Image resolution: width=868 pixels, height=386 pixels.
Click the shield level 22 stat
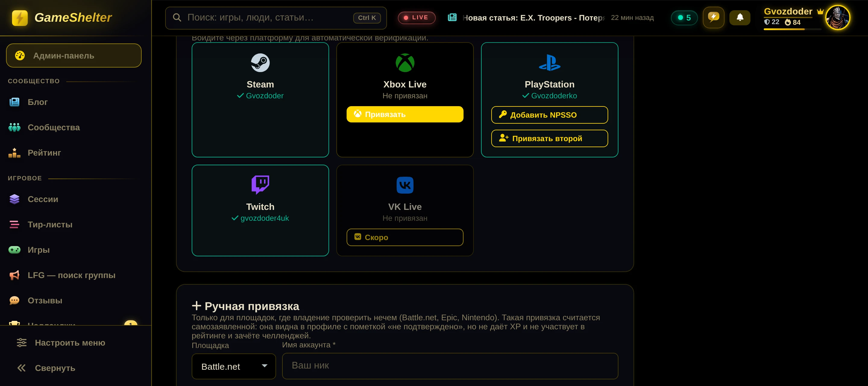tap(772, 22)
